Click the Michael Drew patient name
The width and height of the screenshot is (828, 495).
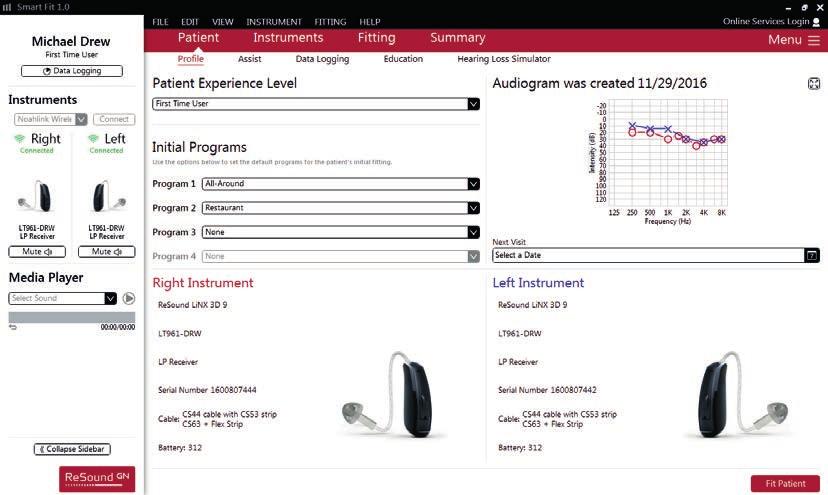[x=71, y=41]
